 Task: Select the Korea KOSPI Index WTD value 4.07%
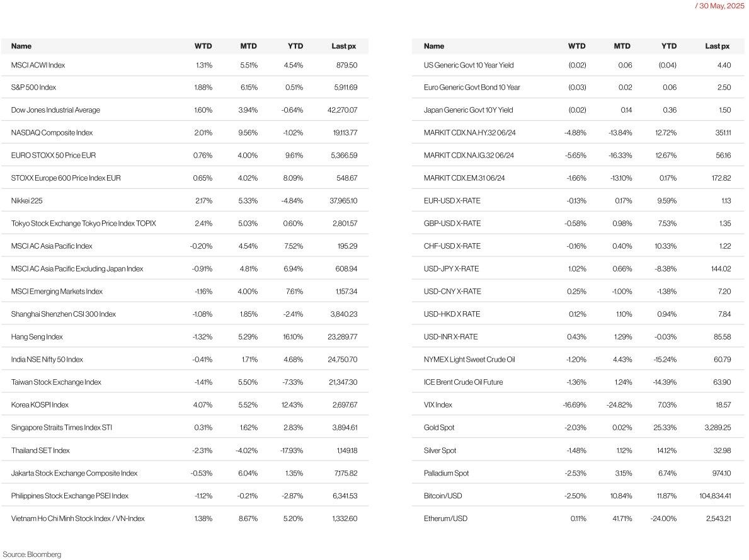click(x=203, y=404)
